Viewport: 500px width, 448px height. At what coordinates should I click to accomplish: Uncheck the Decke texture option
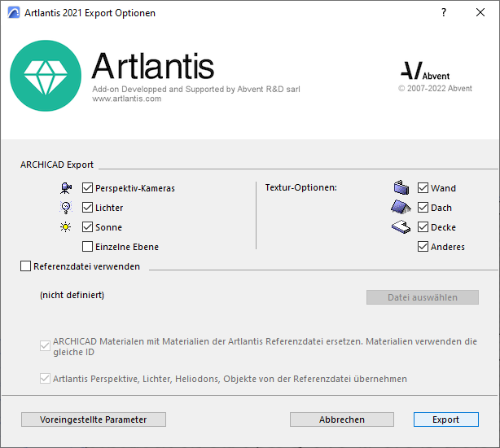(x=423, y=227)
